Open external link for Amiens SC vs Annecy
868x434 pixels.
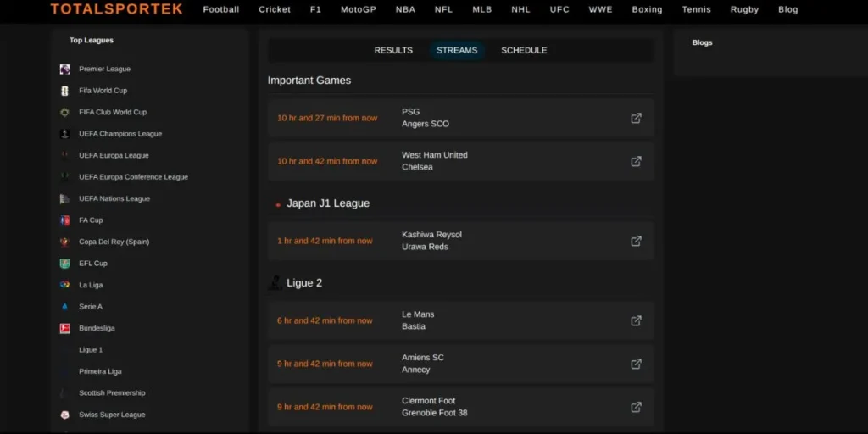tap(636, 364)
